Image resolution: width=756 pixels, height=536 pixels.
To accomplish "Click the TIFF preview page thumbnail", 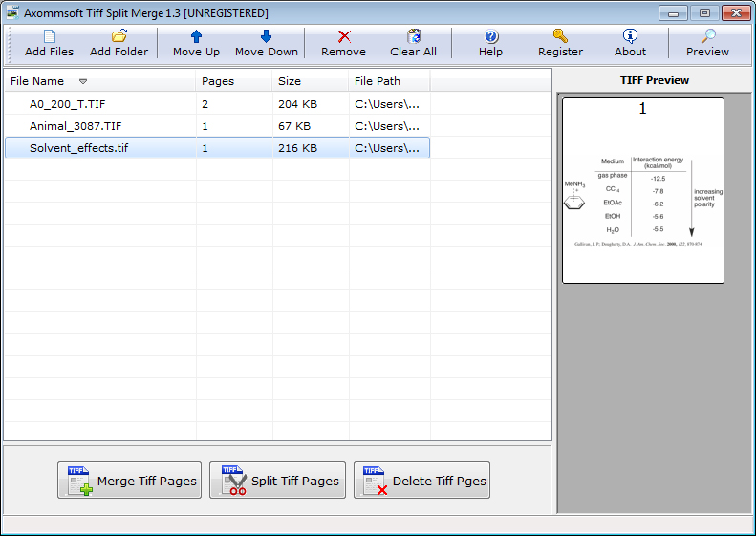I will (x=642, y=190).
